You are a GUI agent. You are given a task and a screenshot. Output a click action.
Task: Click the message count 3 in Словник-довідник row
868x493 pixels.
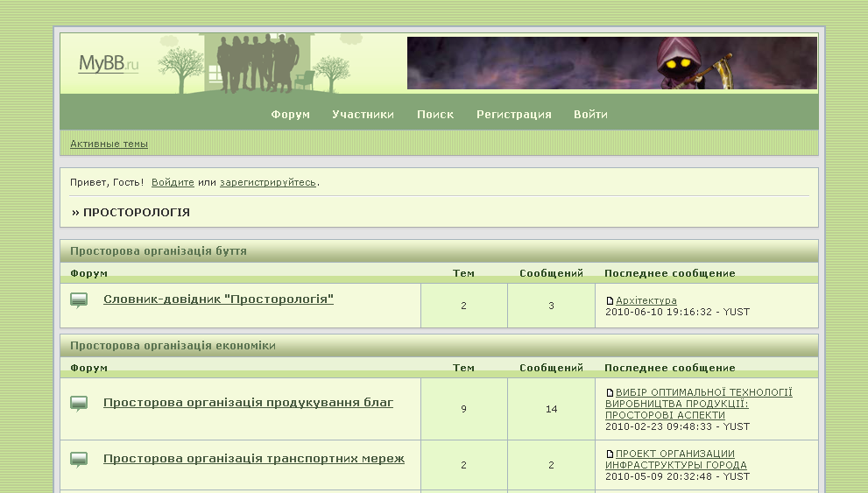551,306
